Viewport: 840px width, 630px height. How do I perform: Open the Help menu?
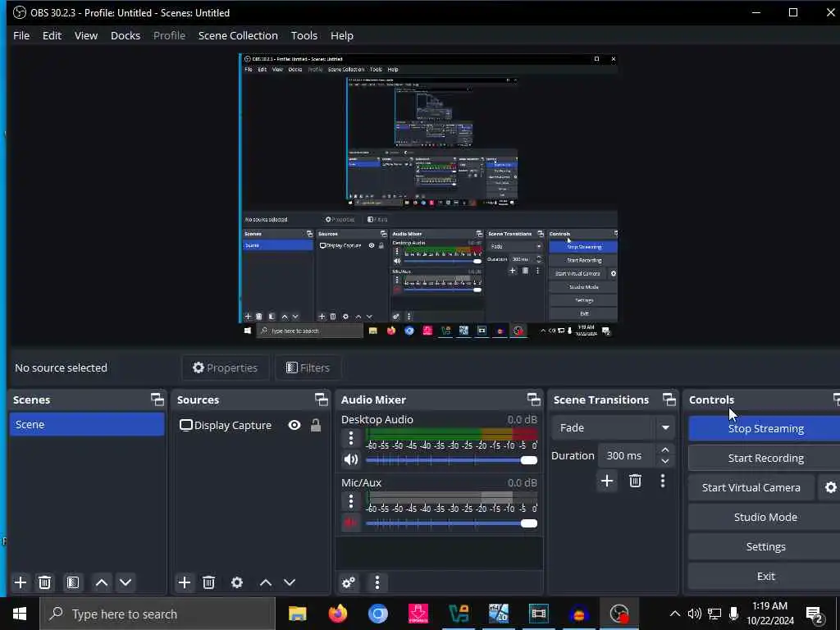(342, 35)
